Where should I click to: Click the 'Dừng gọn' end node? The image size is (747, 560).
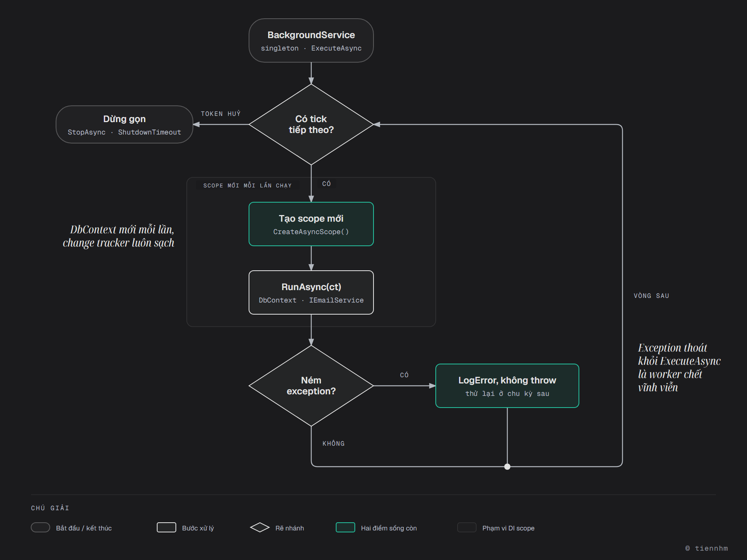pyautogui.click(x=124, y=124)
